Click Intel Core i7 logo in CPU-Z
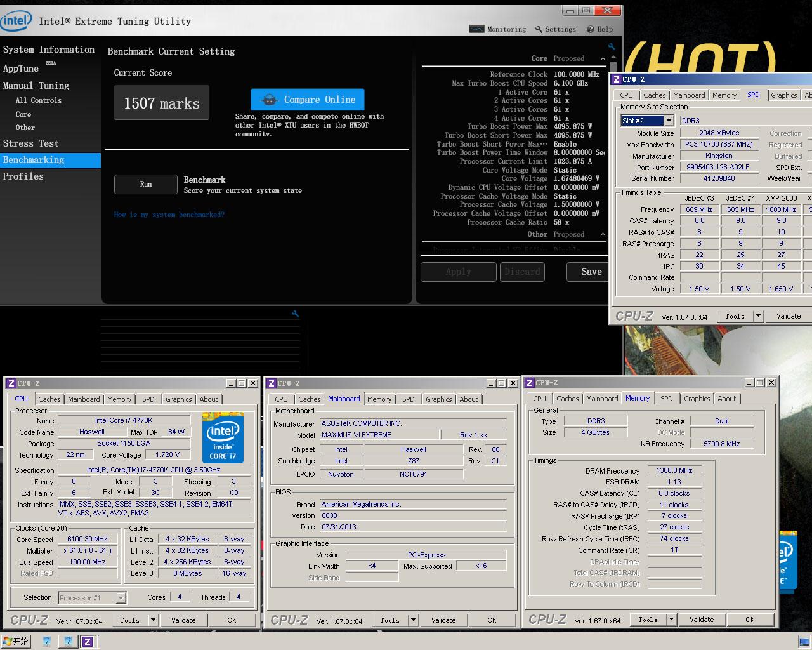This screenshot has height=650, width=812. coord(223,438)
